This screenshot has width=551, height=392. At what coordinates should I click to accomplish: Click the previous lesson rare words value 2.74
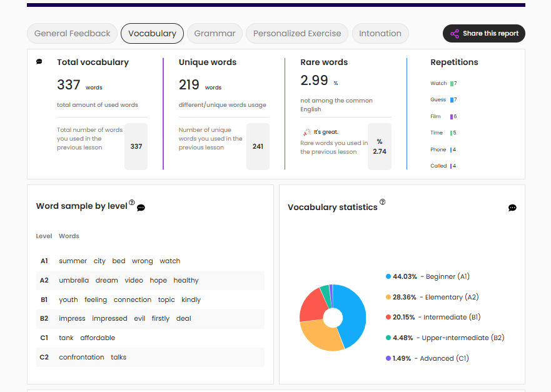pyautogui.click(x=380, y=151)
